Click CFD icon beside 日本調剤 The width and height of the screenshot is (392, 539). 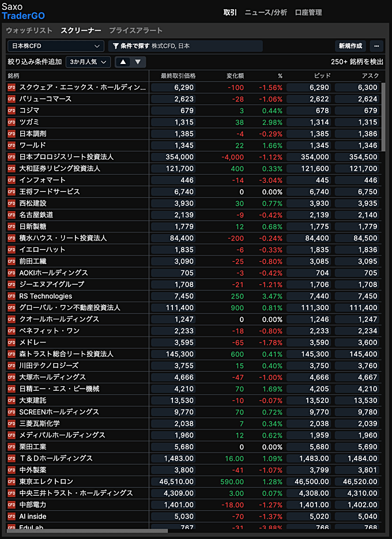[12, 134]
